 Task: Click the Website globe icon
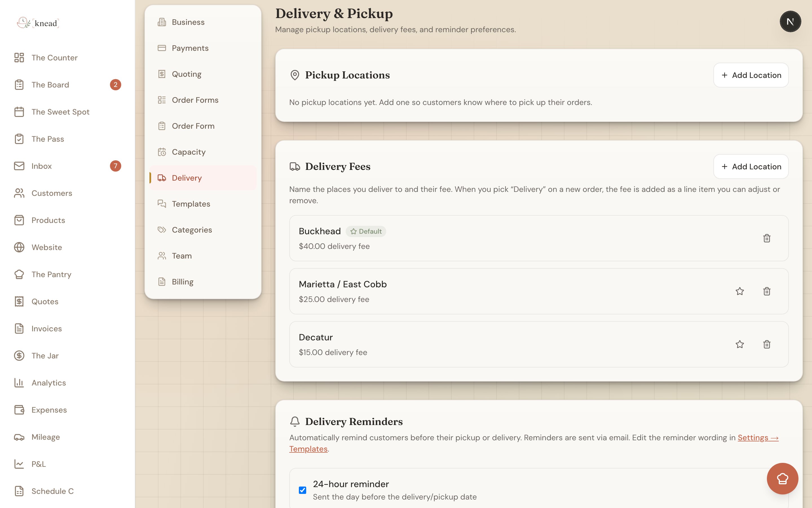[19, 247]
